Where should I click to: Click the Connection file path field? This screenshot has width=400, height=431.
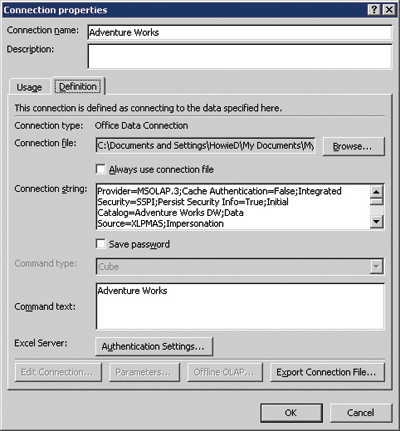(205, 146)
